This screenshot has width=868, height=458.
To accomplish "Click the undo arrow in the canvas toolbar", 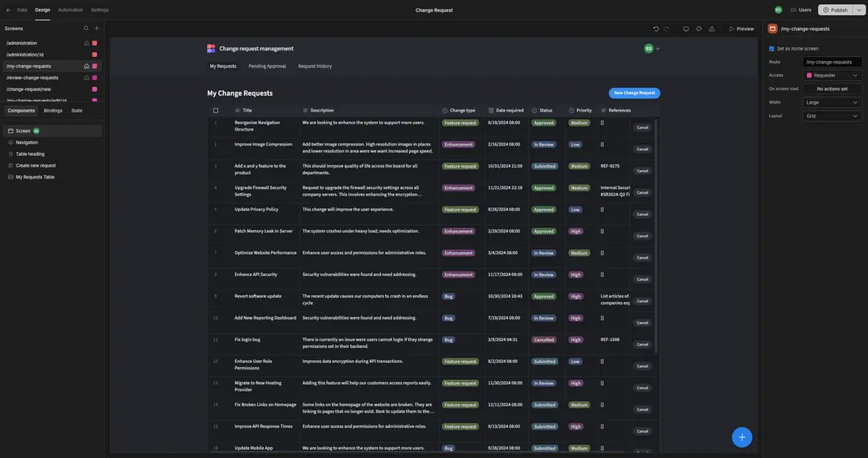I will click(x=655, y=28).
